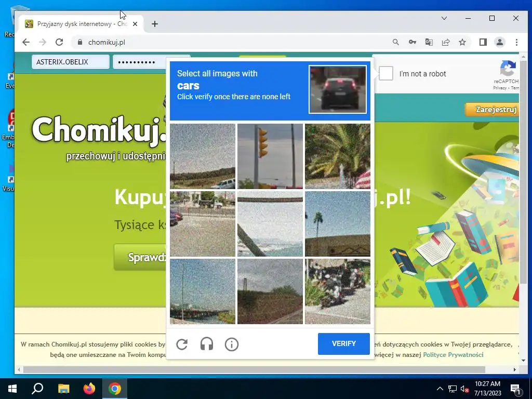View site information via the padlock icon
Screen dimensions: 532x399
click(80, 42)
